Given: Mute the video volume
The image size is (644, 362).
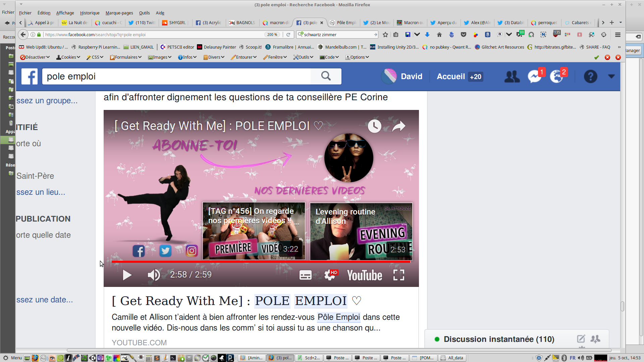Looking at the screenshot, I should pyautogui.click(x=154, y=275).
